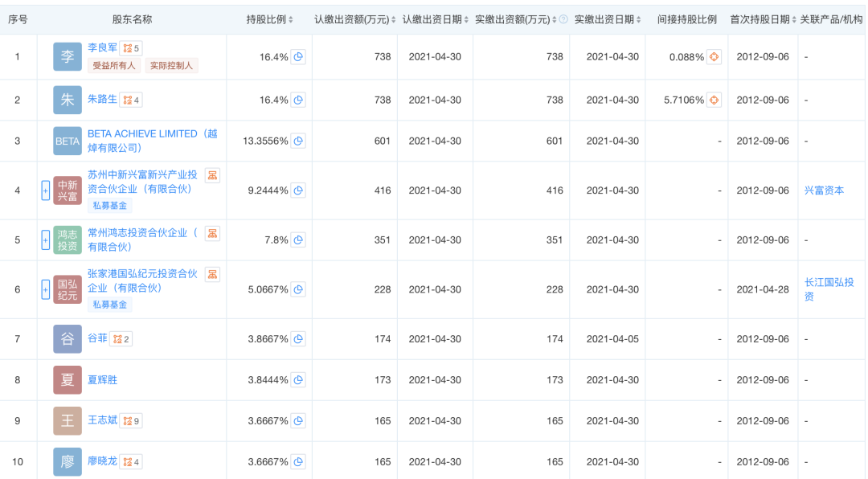Click the 受益所有人 tag
The image size is (868, 479).
coord(114,65)
